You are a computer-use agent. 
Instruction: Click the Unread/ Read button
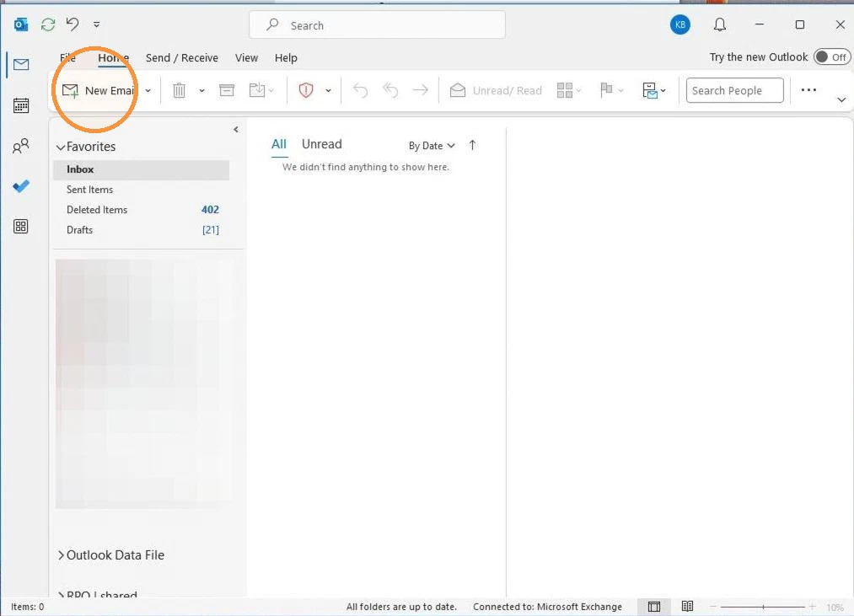496,90
